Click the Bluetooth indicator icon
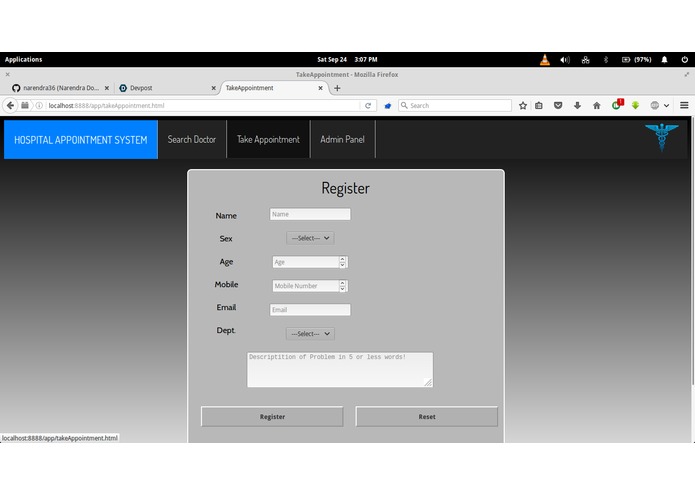 [606, 59]
